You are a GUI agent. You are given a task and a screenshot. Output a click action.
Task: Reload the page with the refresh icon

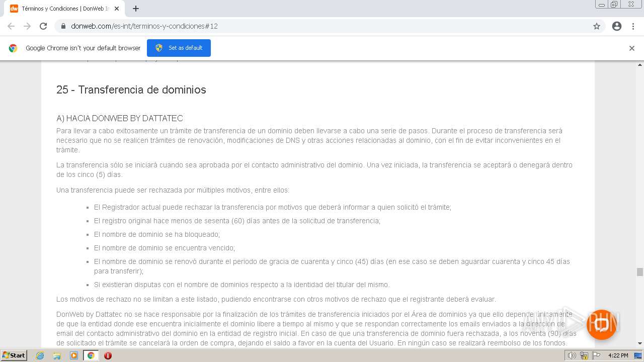(x=43, y=26)
